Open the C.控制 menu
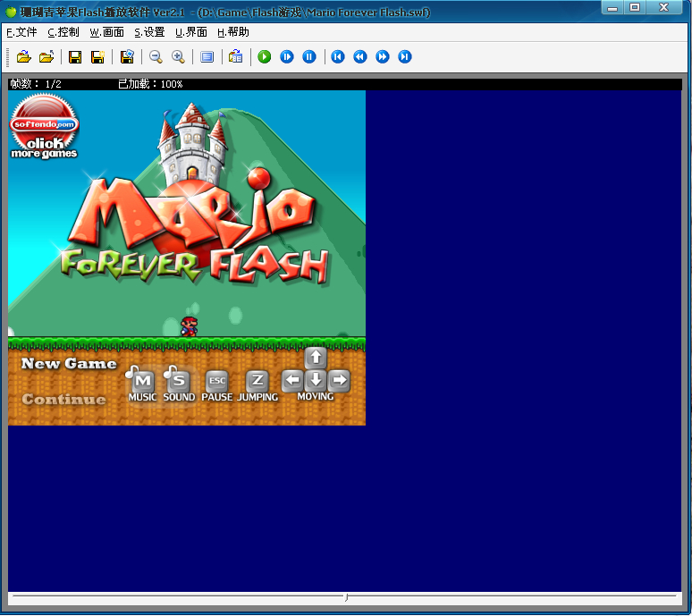 [x=63, y=32]
